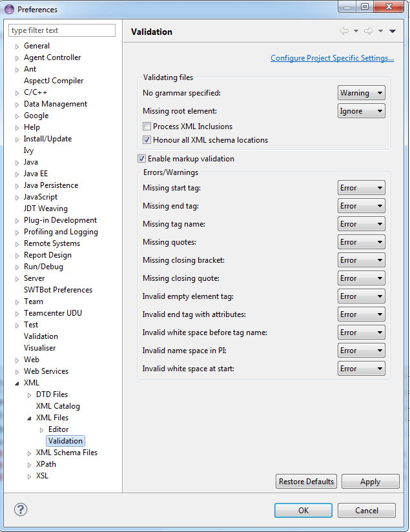Open Missing start tag severity dropdown

(x=361, y=188)
